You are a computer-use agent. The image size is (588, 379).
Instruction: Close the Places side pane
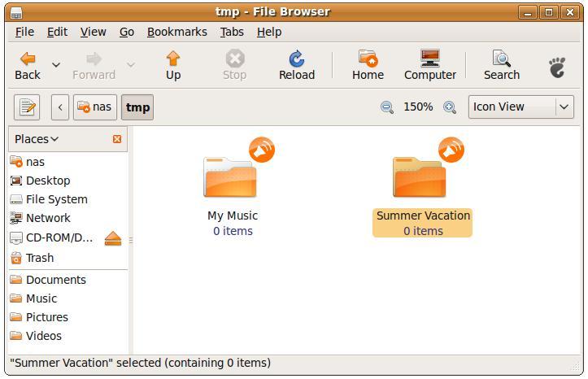(117, 139)
